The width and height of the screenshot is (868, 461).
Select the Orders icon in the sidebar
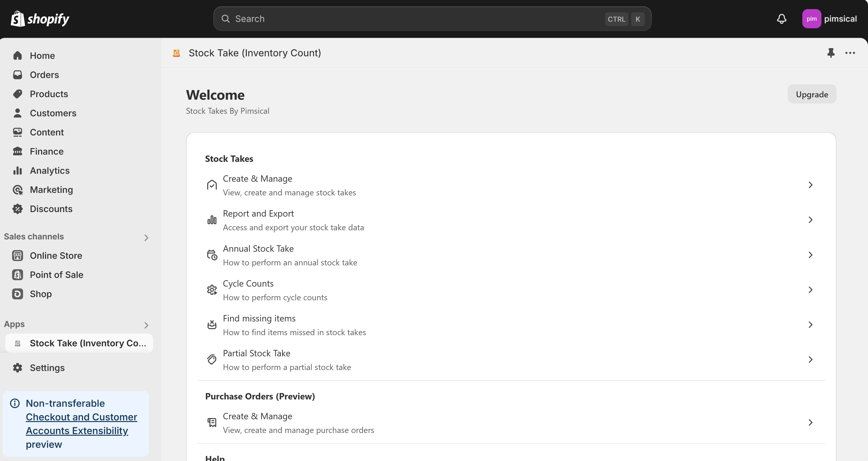tap(18, 74)
